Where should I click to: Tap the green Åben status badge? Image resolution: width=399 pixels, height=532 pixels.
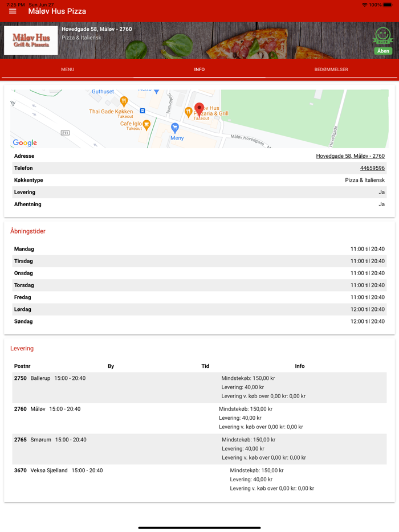tap(383, 51)
